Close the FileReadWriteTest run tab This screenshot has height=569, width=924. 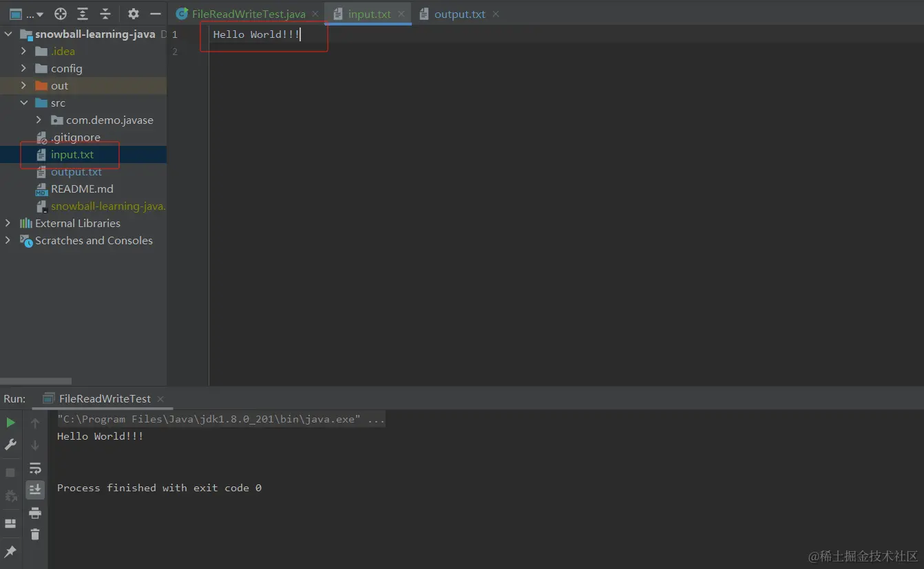(x=160, y=399)
